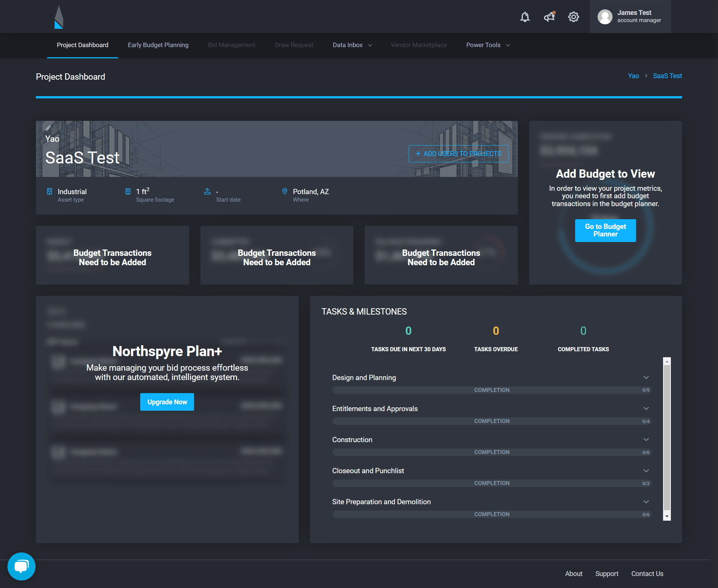Screen dimensions: 718x588
Task: Click Go to Budget Planner button
Action: pyautogui.click(x=605, y=230)
